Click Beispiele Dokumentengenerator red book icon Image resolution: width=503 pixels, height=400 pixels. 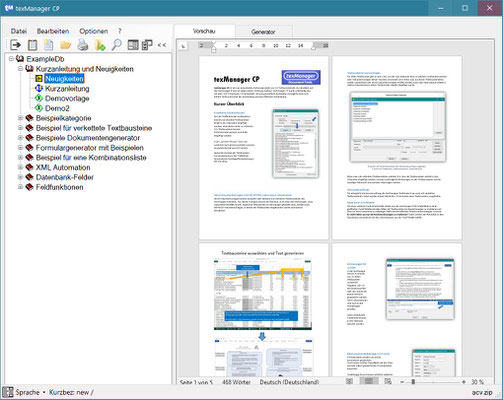(30, 137)
